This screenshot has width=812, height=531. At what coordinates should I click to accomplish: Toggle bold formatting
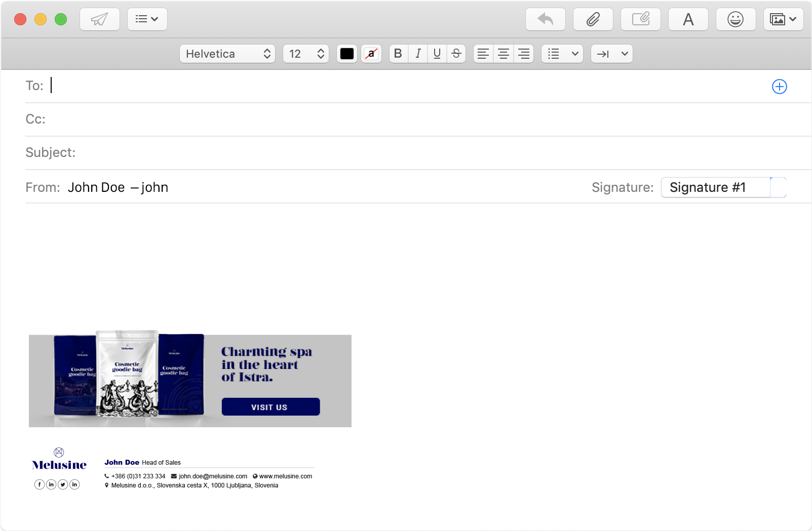399,54
